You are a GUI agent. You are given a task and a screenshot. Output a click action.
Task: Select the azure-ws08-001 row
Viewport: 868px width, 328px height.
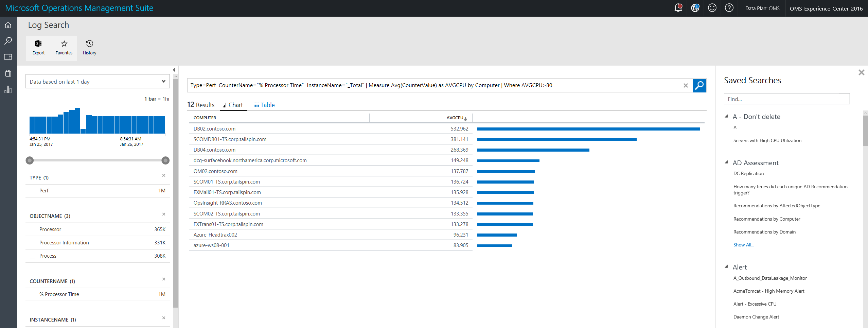331,245
